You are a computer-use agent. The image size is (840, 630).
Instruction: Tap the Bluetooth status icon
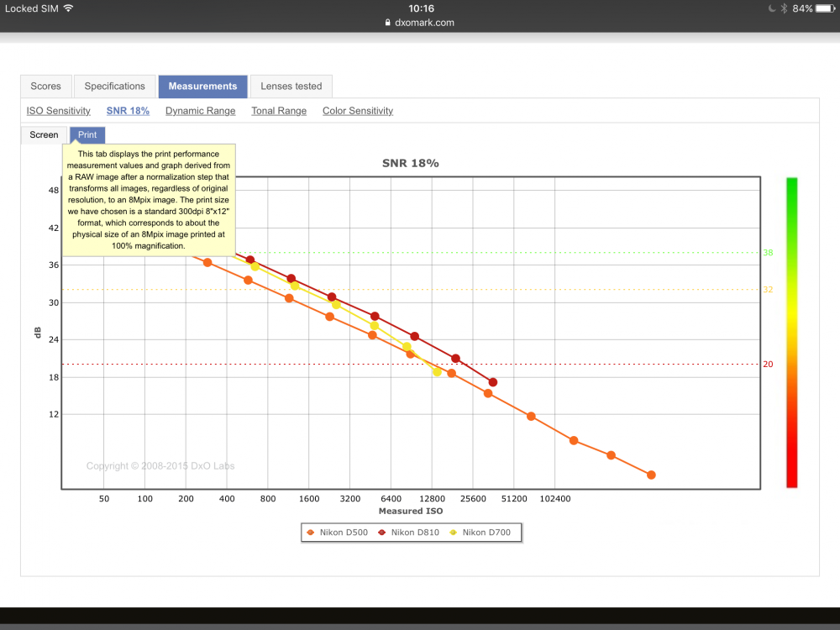(x=783, y=8)
